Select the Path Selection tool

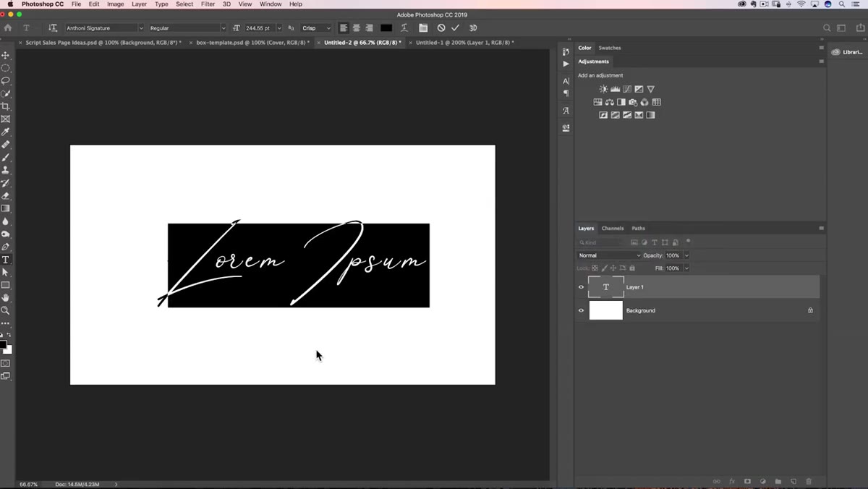click(6, 272)
